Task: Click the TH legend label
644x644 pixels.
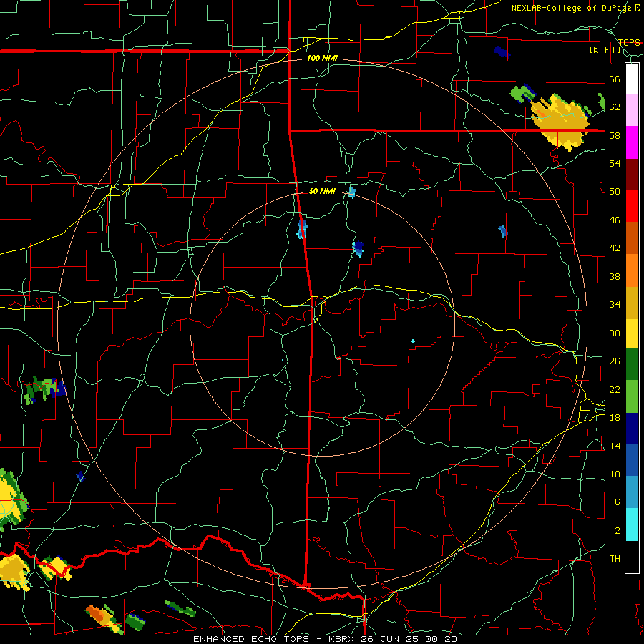Action: pyautogui.click(x=615, y=559)
